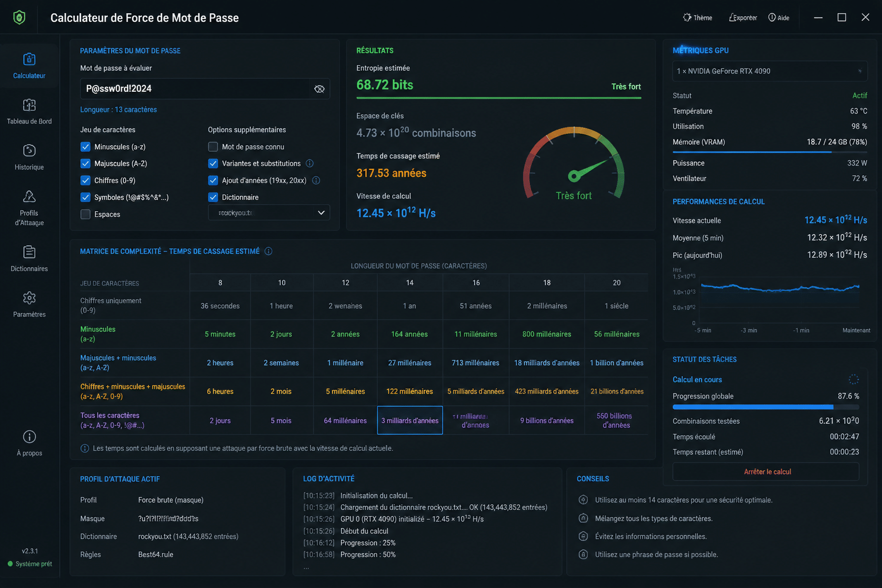This screenshot has width=882, height=588.
Task: Open the Dictionnaires sidebar section
Action: tap(29, 258)
